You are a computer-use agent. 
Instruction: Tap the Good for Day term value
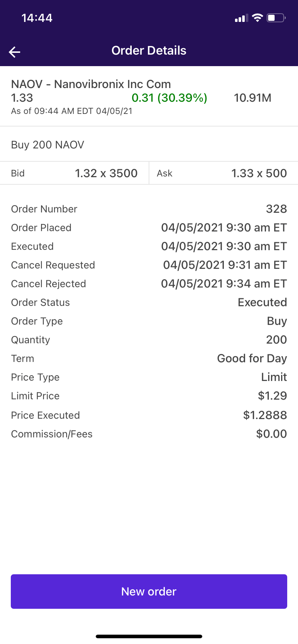pos(252,358)
